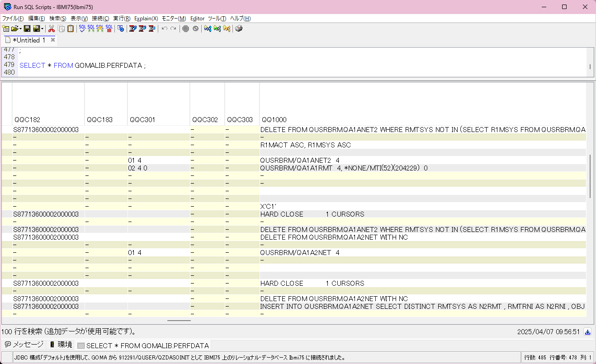The height and width of the screenshot is (364, 596).
Task: Paste from clipboard icon
Action: [x=71, y=28]
